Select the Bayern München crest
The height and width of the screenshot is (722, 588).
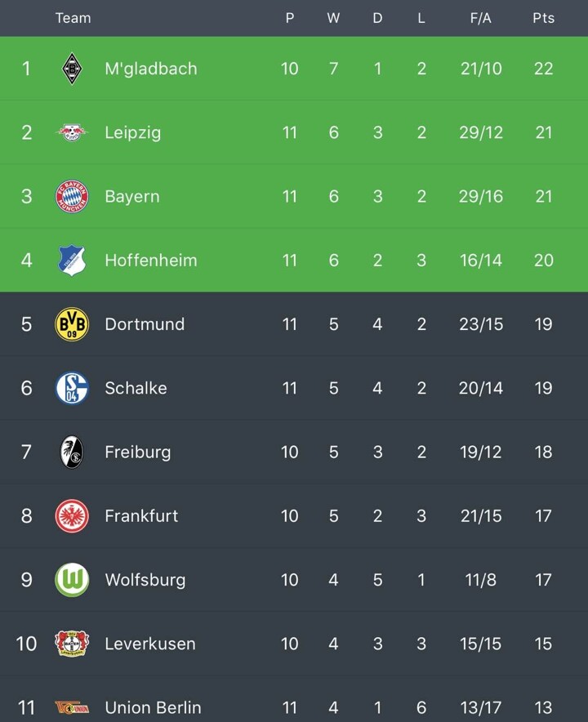coord(72,197)
